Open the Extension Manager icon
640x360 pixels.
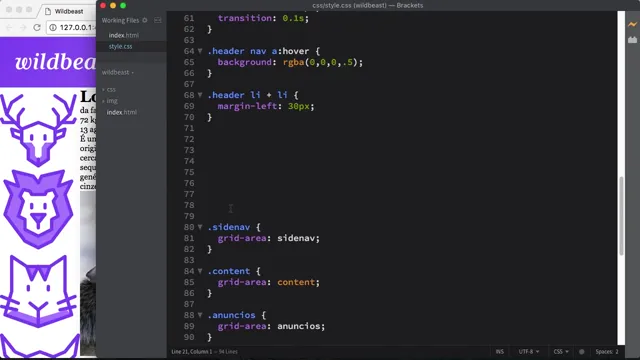tap(632, 40)
